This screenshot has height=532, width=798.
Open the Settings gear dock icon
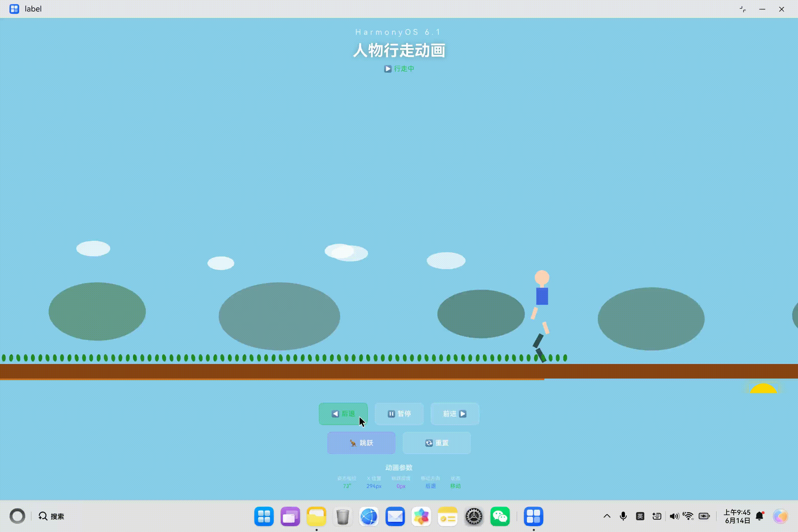tap(474, 516)
